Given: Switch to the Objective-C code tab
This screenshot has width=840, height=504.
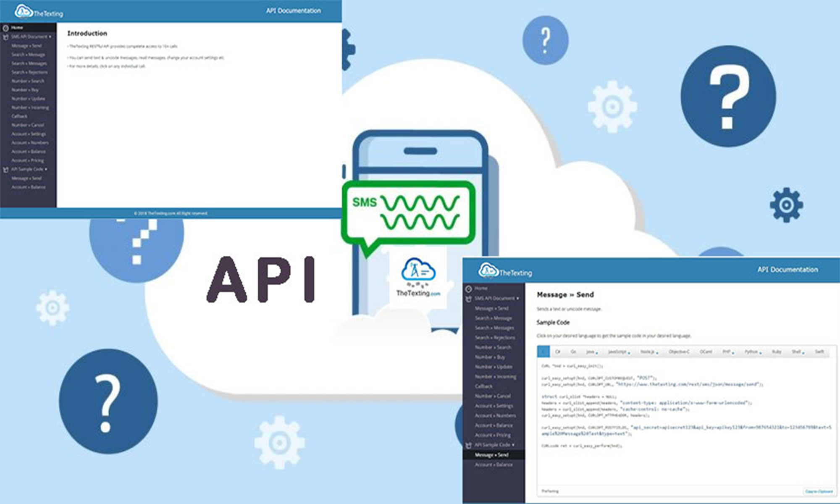Looking at the screenshot, I should [679, 352].
